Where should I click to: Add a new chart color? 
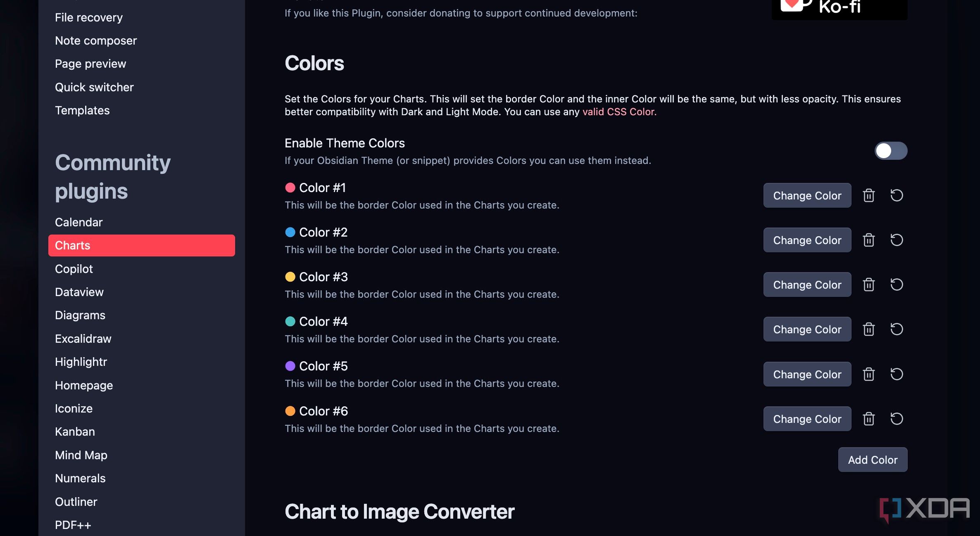873,459
